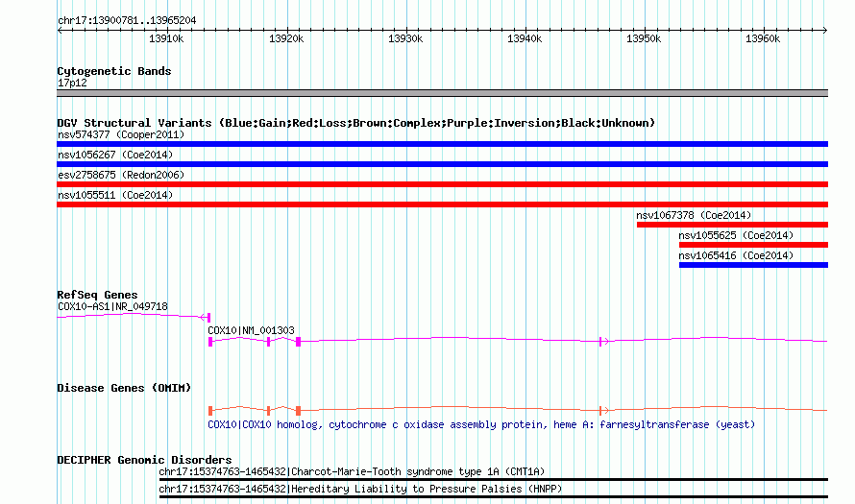Open the Cytogenetic Bands track title

coord(114,71)
